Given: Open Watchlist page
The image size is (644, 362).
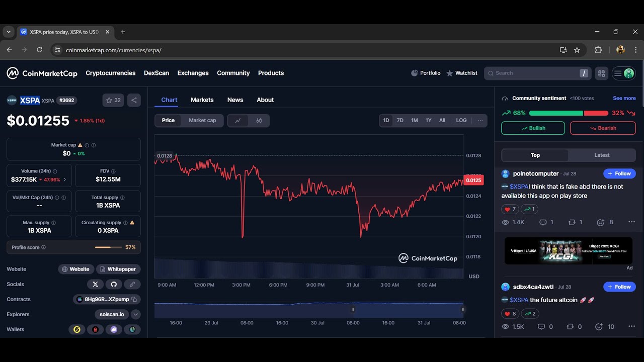Looking at the screenshot, I should [462, 73].
